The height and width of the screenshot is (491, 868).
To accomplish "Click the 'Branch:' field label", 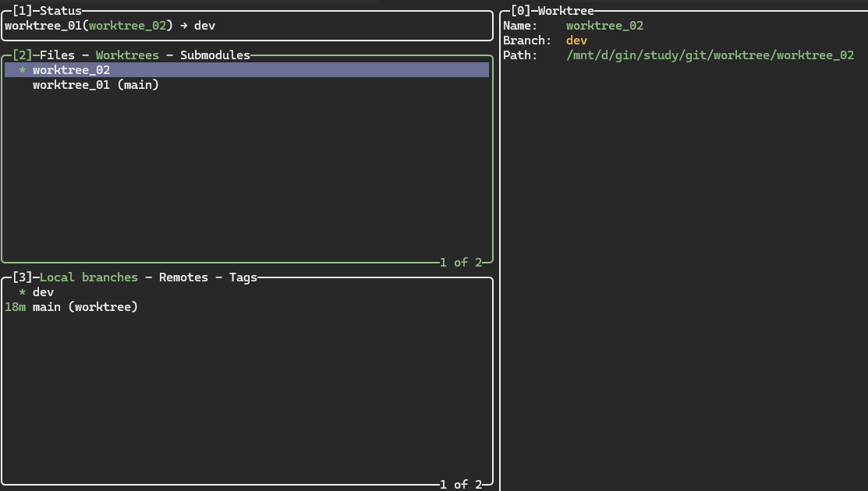I will [x=527, y=41].
